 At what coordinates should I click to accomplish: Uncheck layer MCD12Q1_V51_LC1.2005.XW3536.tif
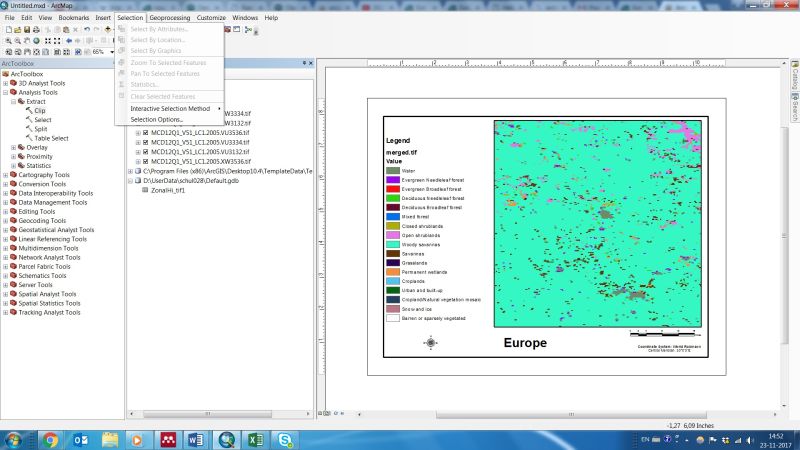click(146, 161)
